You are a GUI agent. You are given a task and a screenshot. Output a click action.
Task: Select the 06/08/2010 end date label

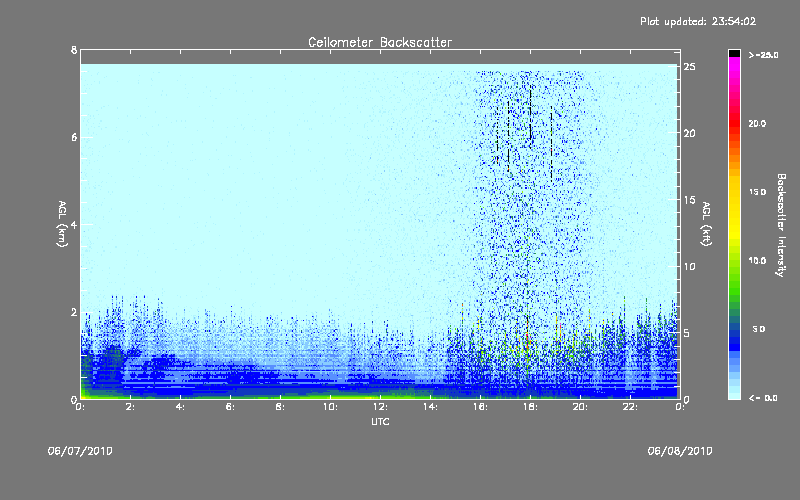pyautogui.click(x=680, y=451)
